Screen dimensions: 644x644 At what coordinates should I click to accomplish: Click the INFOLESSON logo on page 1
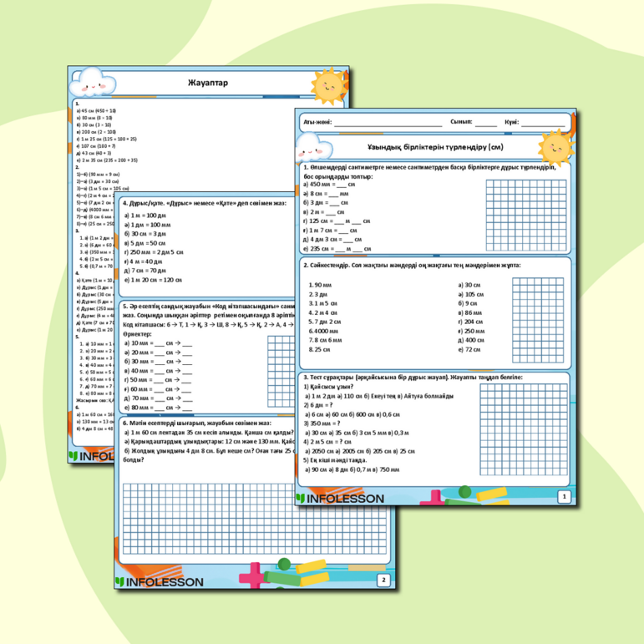(340, 499)
